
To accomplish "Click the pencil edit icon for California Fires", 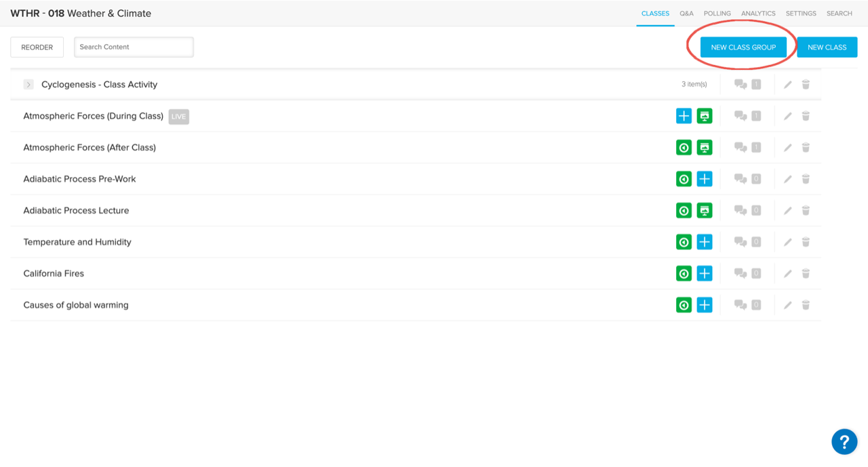I will pyautogui.click(x=787, y=274).
